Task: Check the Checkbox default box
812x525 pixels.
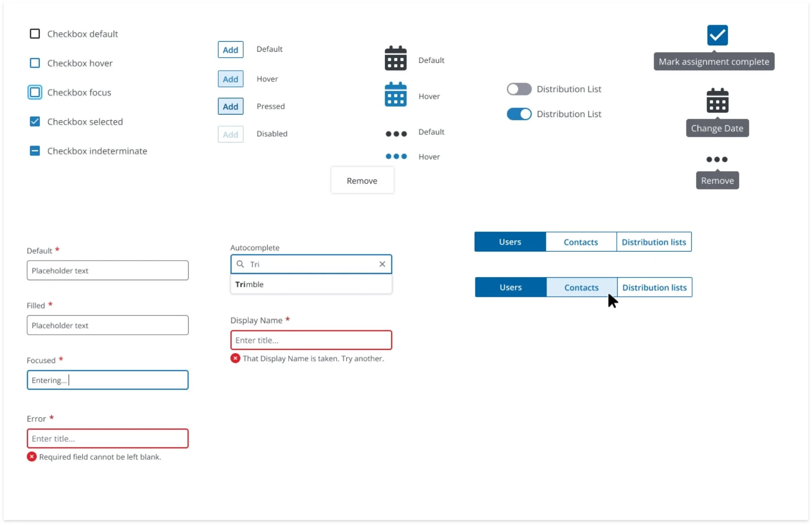Action: pyautogui.click(x=35, y=34)
